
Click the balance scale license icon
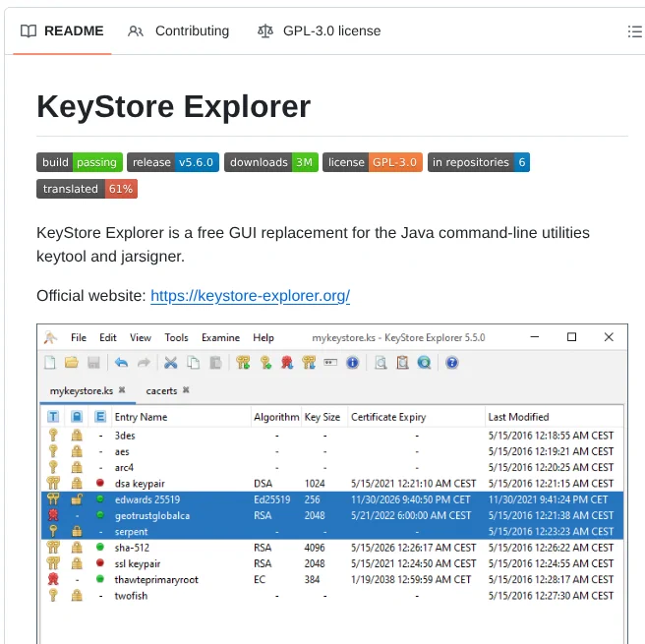265,30
